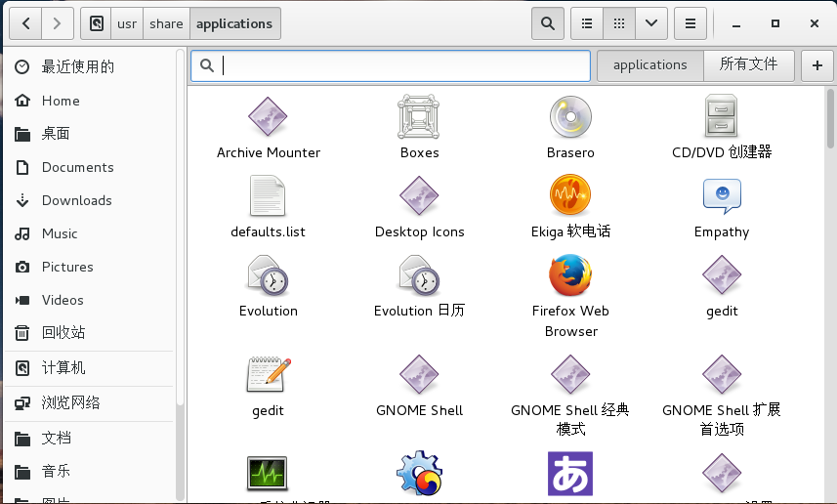This screenshot has height=504, width=837.
Task: Open 文档 bookmark in the sidebar
Action: pos(89,439)
